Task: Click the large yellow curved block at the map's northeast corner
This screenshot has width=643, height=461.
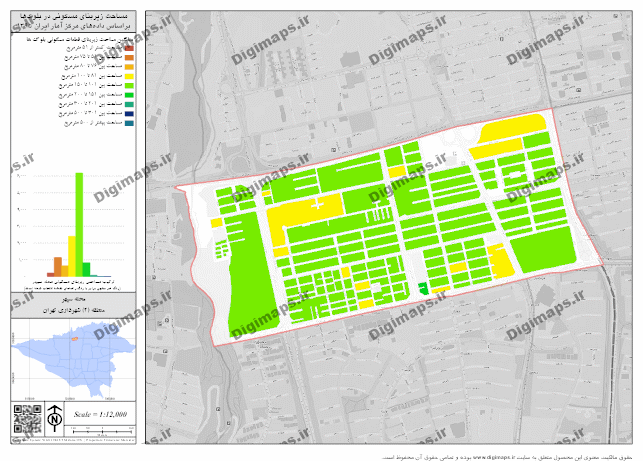Action: pyautogui.click(x=512, y=128)
